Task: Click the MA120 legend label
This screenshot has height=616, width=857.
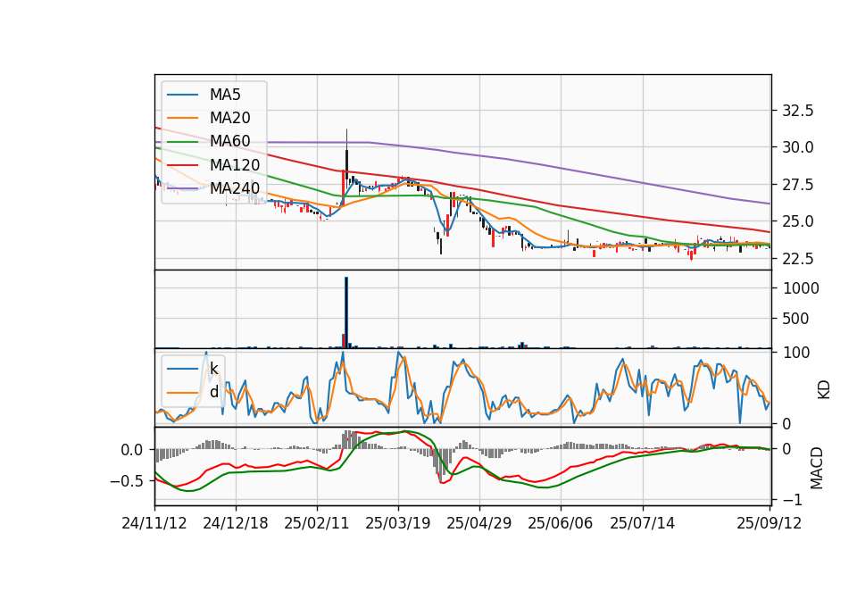Action: [235, 165]
